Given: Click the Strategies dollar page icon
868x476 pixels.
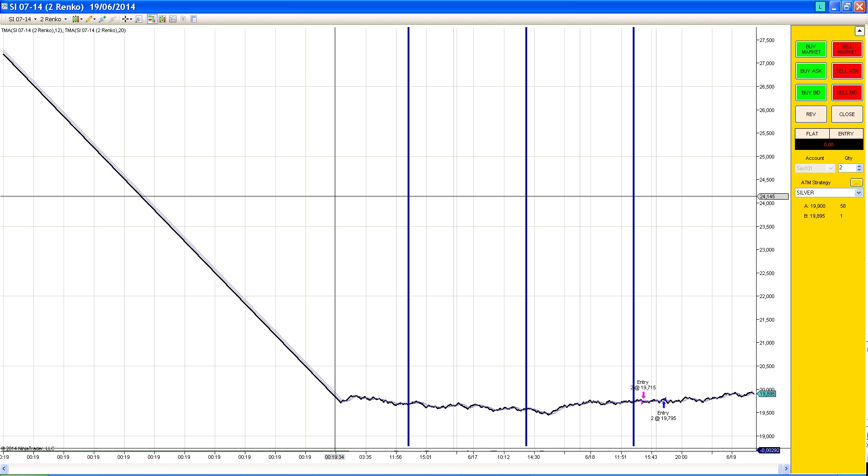Looking at the screenshot, I should [183, 19].
